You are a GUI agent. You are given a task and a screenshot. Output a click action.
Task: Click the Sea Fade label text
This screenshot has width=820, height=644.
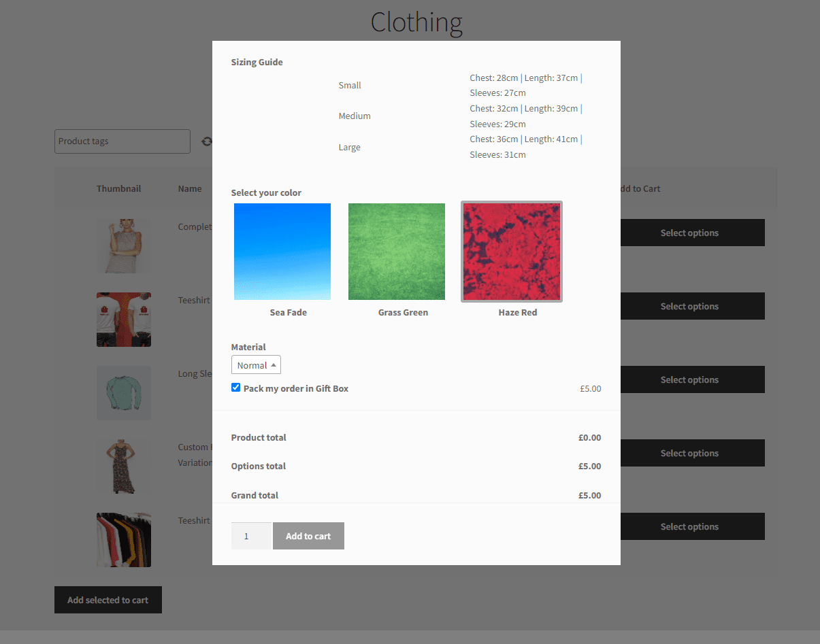point(289,312)
